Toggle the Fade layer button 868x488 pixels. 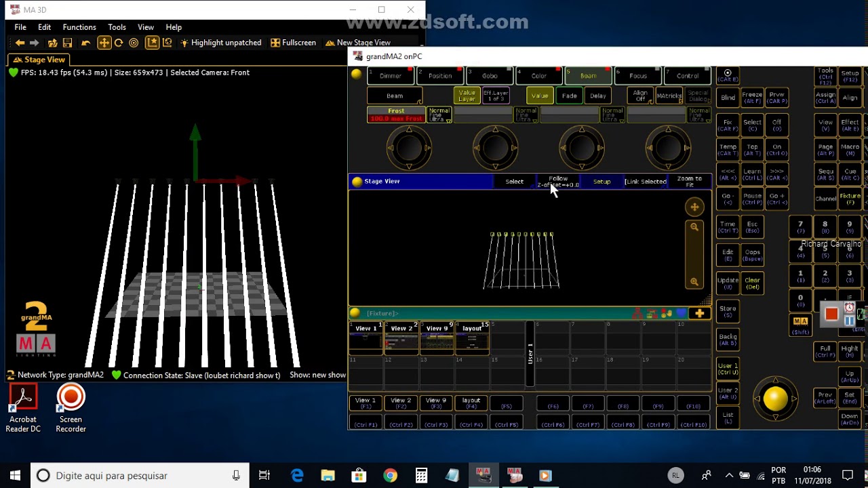569,96
